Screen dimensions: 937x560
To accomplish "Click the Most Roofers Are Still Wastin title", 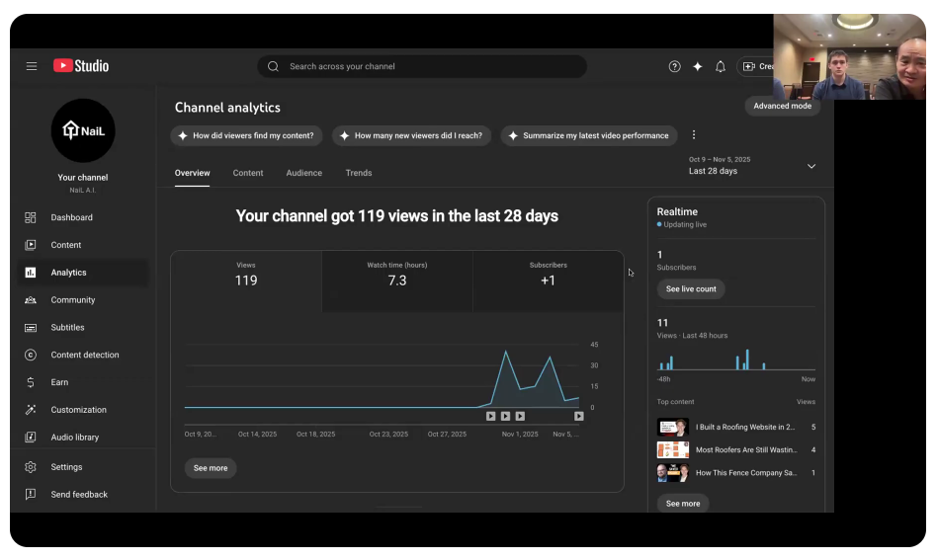I will (x=746, y=449).
